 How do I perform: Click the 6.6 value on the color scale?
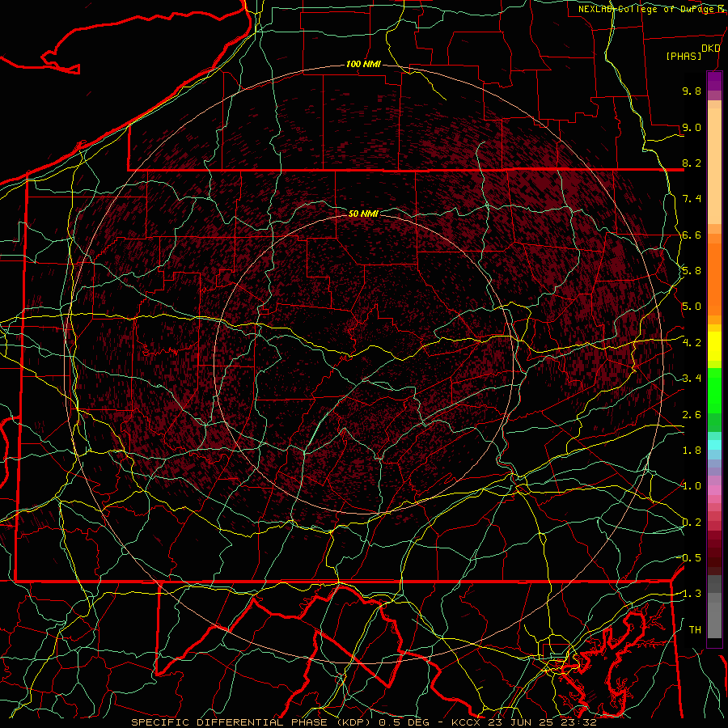coord(692,235)
